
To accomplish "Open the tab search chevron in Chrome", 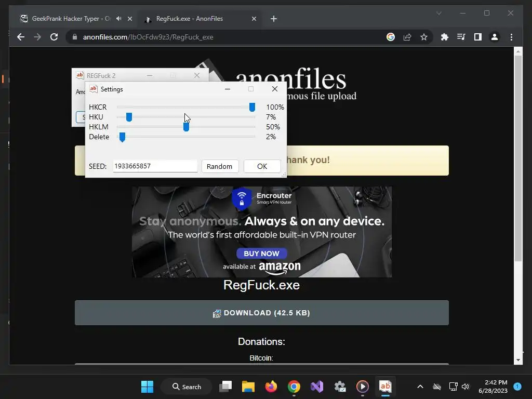I will (438, 13).
